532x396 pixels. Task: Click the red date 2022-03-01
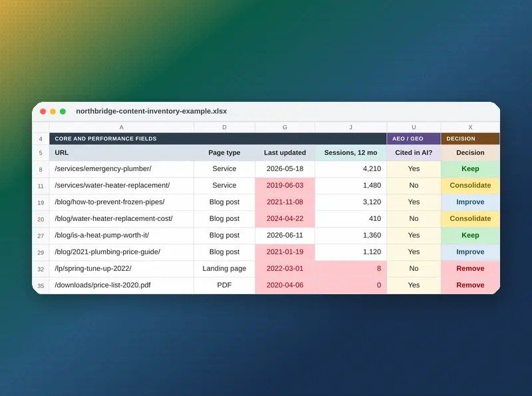pos(285,269)
